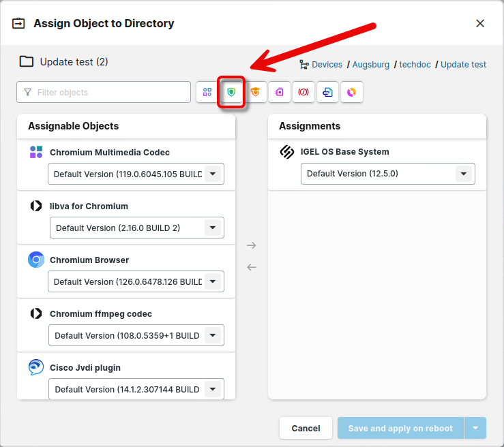Viewport: 504px width, 447px height.
Task: Navigate to Augsburg in the breadcrumb
Action: click(371, 65)
